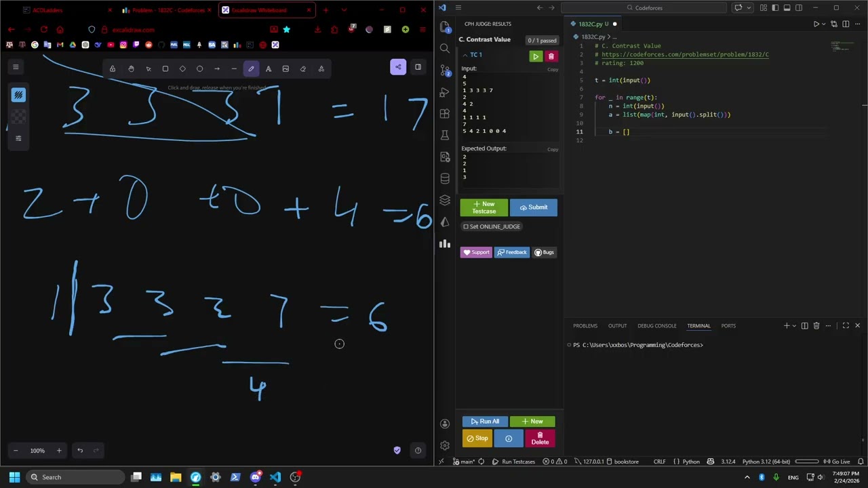Open the background color swatch in Excalidraw

click(x=18, y=117)
